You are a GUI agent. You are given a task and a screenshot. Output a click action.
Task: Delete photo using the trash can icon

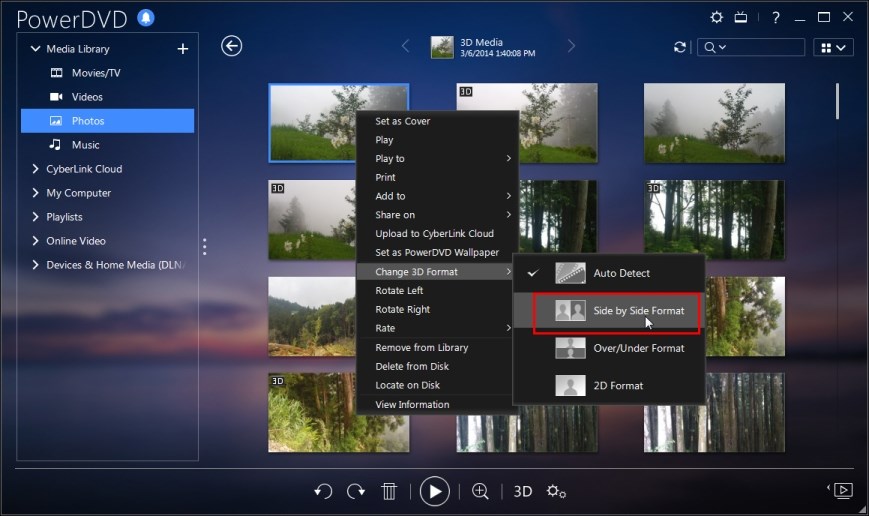click(x=389, y=491)
